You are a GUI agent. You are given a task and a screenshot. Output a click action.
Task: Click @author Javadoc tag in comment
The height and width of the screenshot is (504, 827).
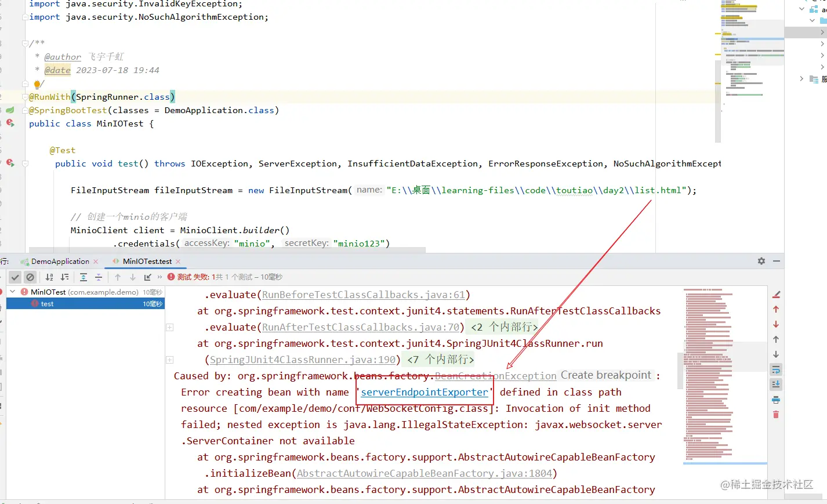click(63, 57)
